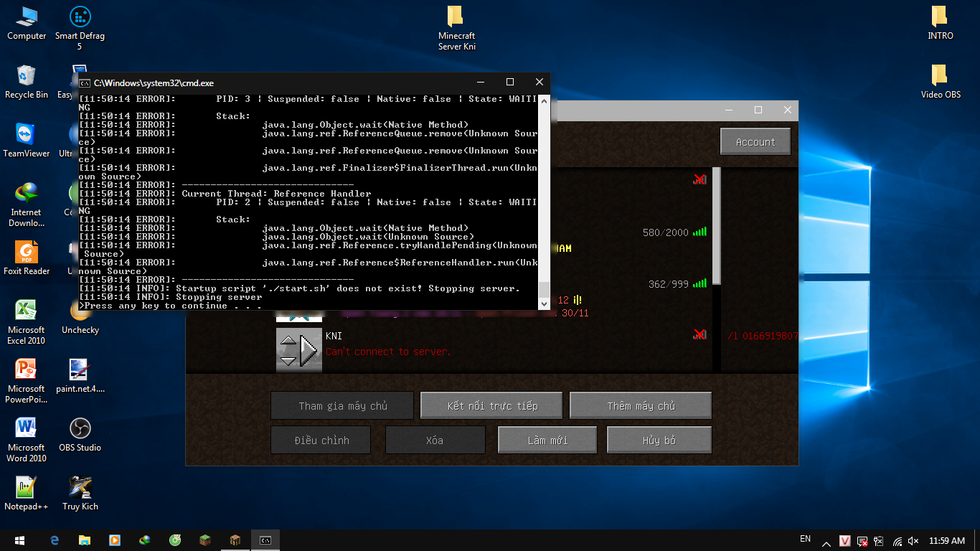Open the muted volume tray icon
This screenshot has height=551, width=980.
coord(913,541)
